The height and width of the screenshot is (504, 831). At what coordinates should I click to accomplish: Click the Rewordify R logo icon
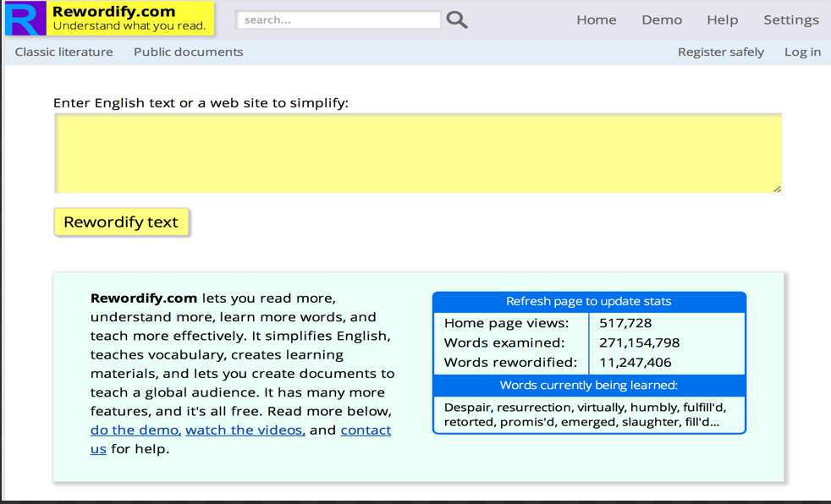(x=25, y=19)
